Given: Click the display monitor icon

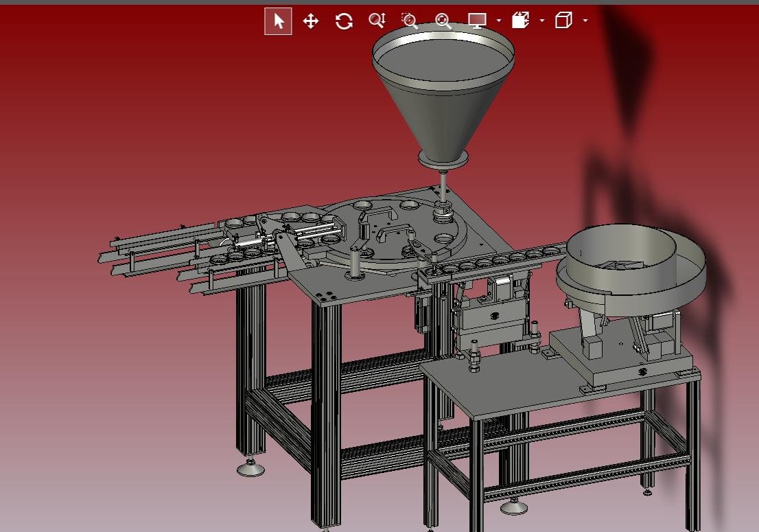Looking at the screenshot, I should tap(477, 21).
